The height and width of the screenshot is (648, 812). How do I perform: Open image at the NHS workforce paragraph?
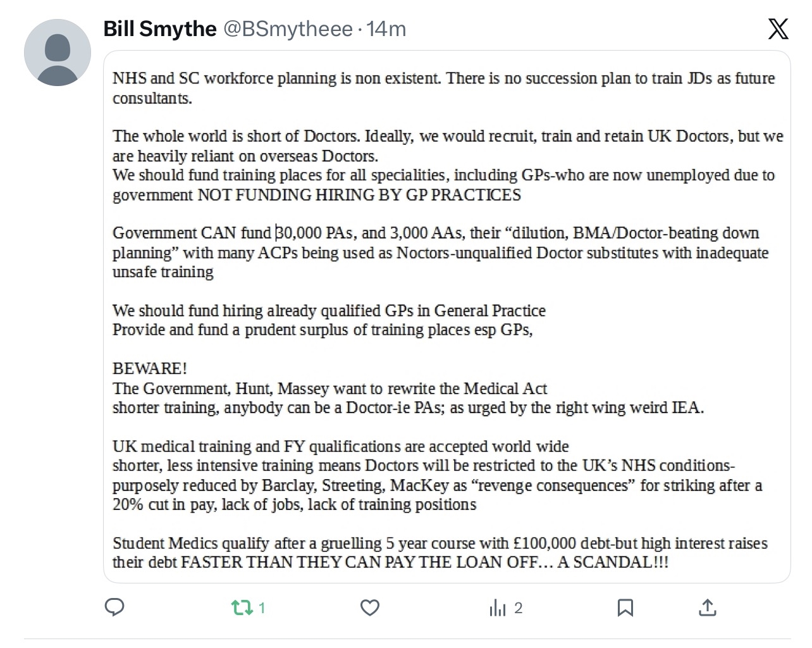443,88
